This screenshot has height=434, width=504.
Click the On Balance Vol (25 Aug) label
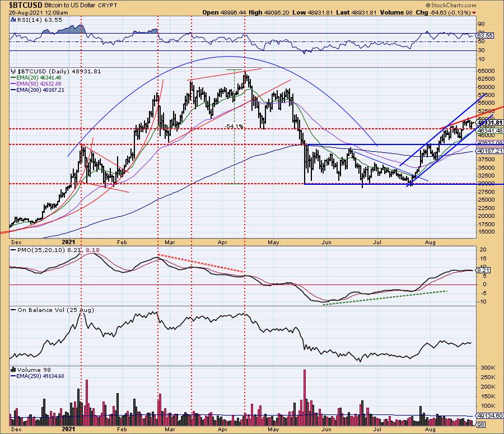coord(55,310)
